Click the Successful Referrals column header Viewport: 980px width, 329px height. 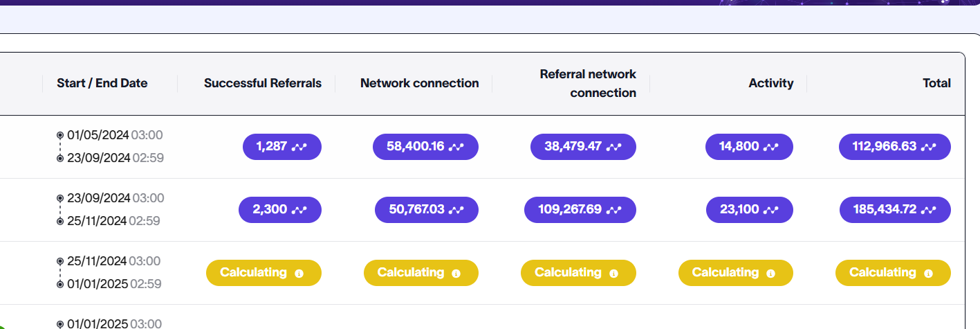pyautogui.click(x=263, y=83)
